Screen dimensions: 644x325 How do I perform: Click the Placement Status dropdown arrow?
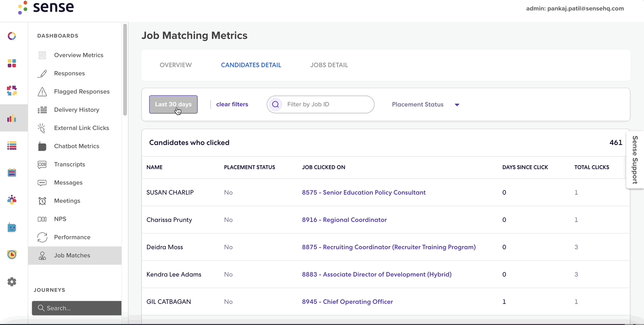click(x=457, y=105)
